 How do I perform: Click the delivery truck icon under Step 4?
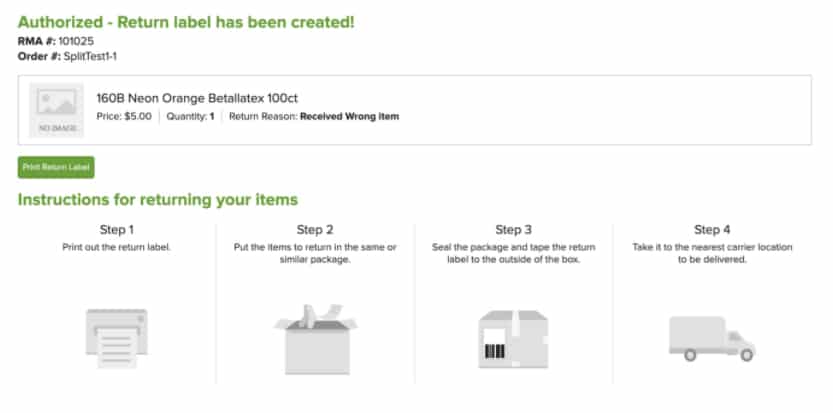pyautogui.click(x=712, y=339)
